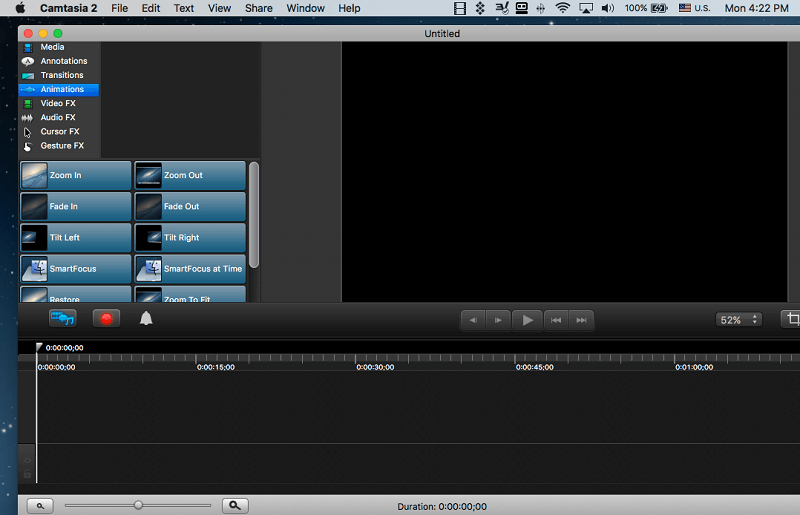Select the SmartFocus animation

(x=76, y=269)
